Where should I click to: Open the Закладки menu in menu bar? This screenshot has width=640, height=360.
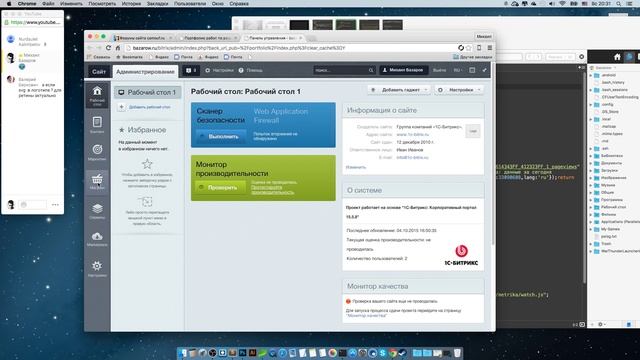(x=157, y=3)
